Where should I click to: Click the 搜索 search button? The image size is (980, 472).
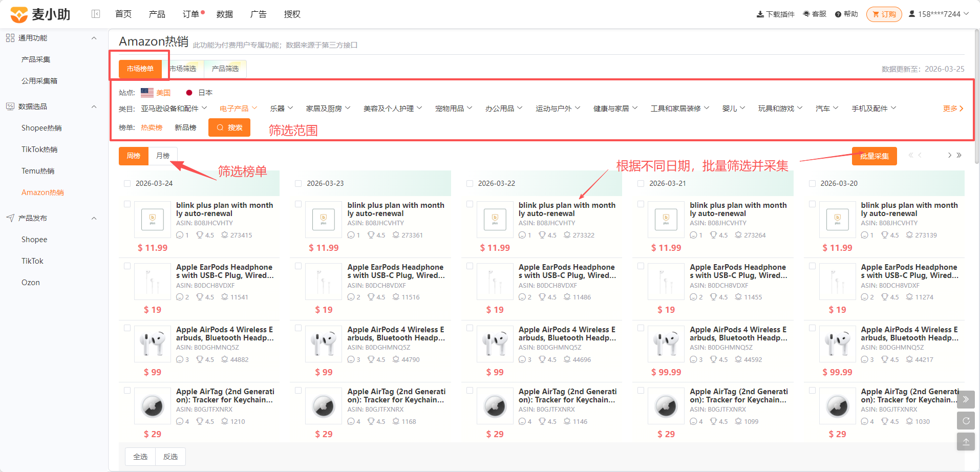point(229,127)
